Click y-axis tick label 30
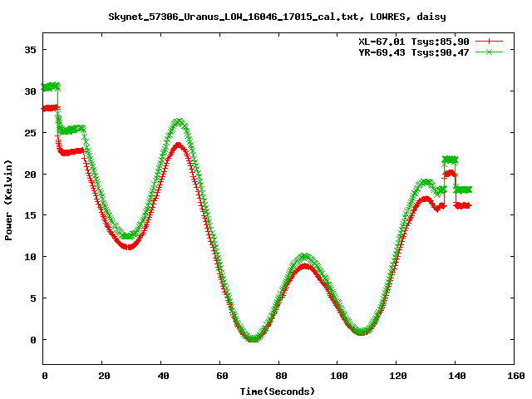This screenshot has width=532, height=399. point(30,91)
